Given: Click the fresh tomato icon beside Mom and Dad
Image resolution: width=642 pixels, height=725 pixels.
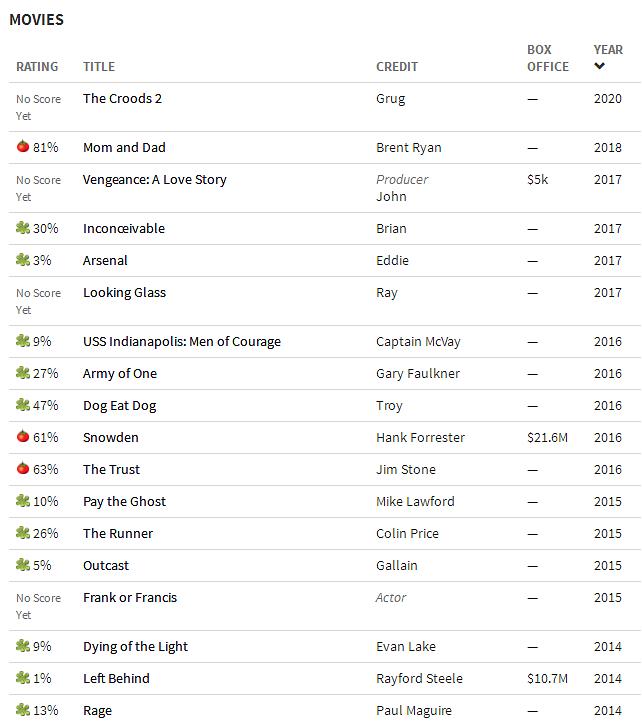Looking at the screenshot, I should [x=23, y=147].
